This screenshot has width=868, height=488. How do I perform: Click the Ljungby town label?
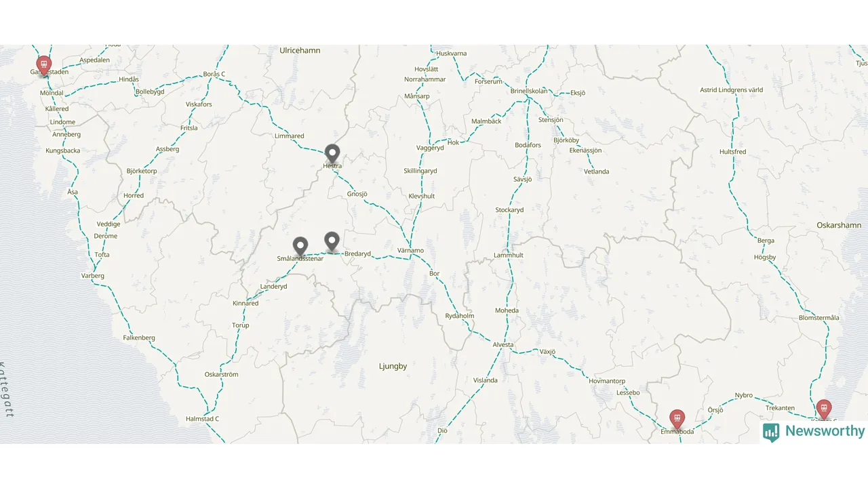pos(393,366)
